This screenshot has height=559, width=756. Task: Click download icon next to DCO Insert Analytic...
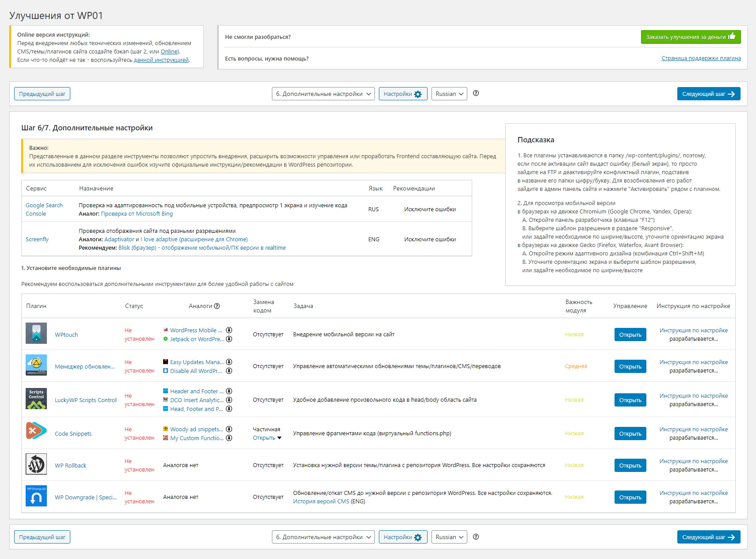click(229, 400)
